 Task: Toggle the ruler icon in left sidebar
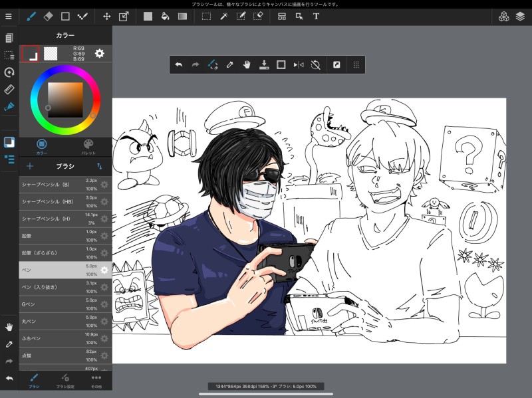pyautogui.click(x=9, y=90)
